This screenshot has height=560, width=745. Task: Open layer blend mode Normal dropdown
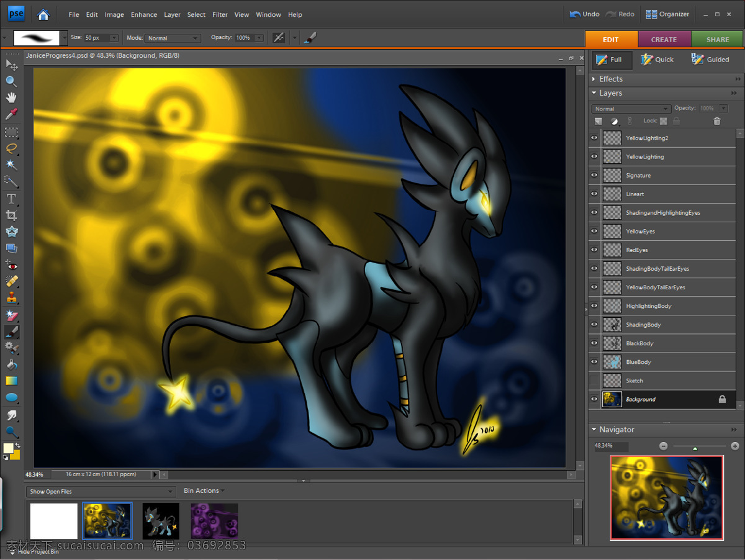coord(631,109)
